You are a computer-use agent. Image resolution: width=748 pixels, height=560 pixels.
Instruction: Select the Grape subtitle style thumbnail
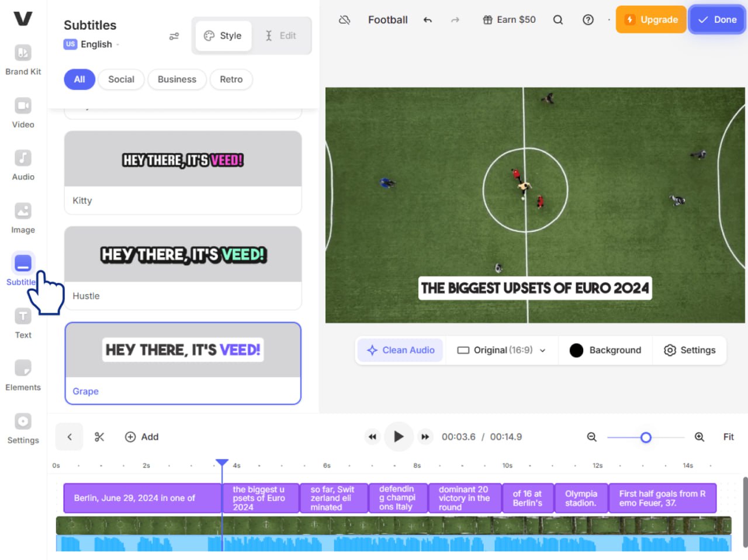point(182,350)
